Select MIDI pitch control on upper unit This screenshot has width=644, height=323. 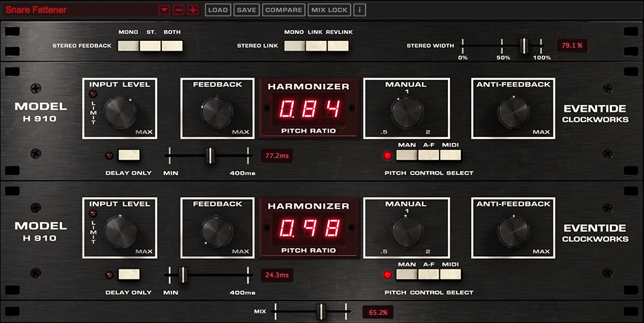click(x=451, y=155)
